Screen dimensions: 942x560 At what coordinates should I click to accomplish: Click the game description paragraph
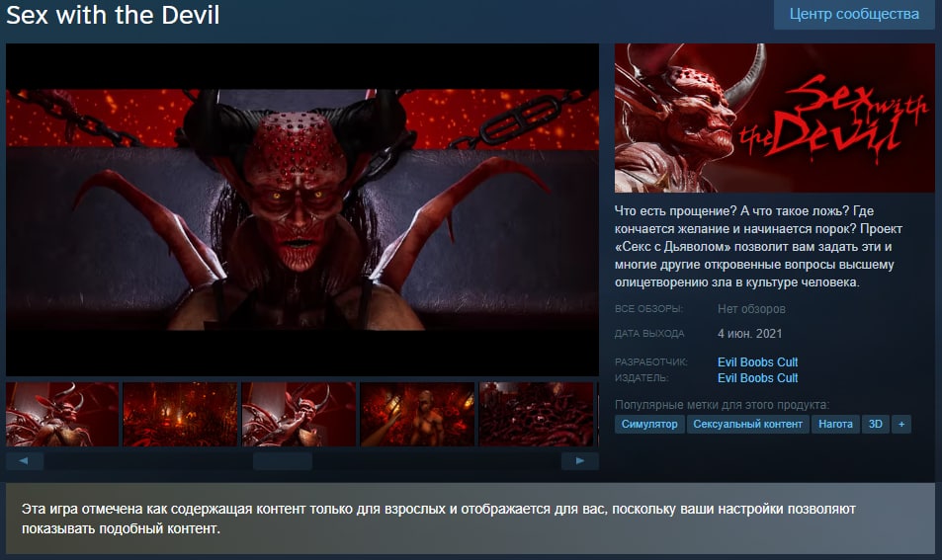point(758,247)
